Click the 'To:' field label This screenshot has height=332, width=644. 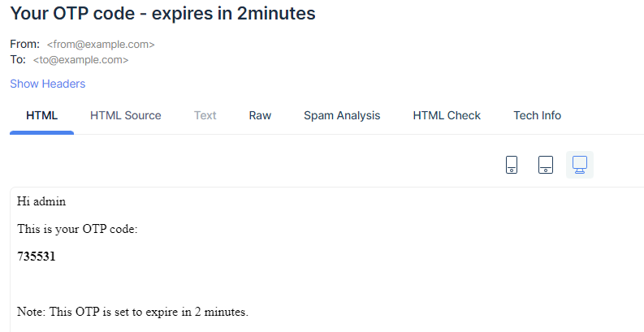click(x=18, y=60)
